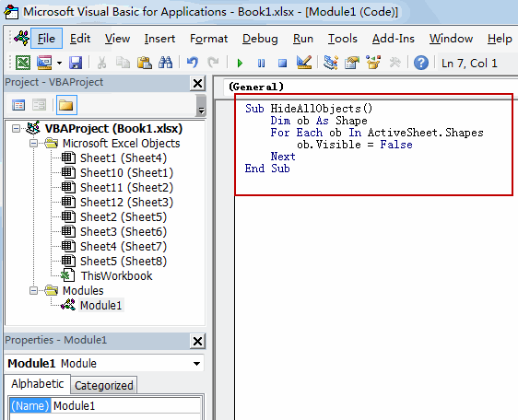
Task: Click the Reset stop icon
Action: coord(282,63)
